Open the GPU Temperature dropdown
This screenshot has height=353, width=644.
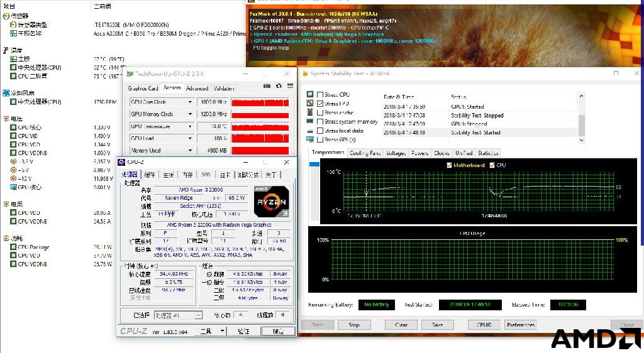(190, 126)
